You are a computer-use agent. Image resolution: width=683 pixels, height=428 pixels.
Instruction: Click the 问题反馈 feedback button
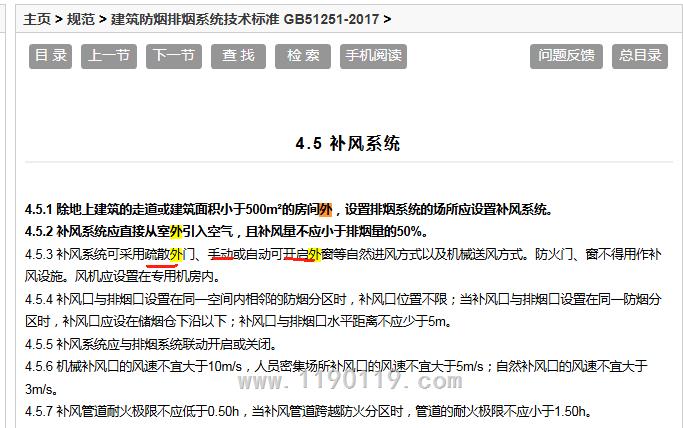coord(566,56)
